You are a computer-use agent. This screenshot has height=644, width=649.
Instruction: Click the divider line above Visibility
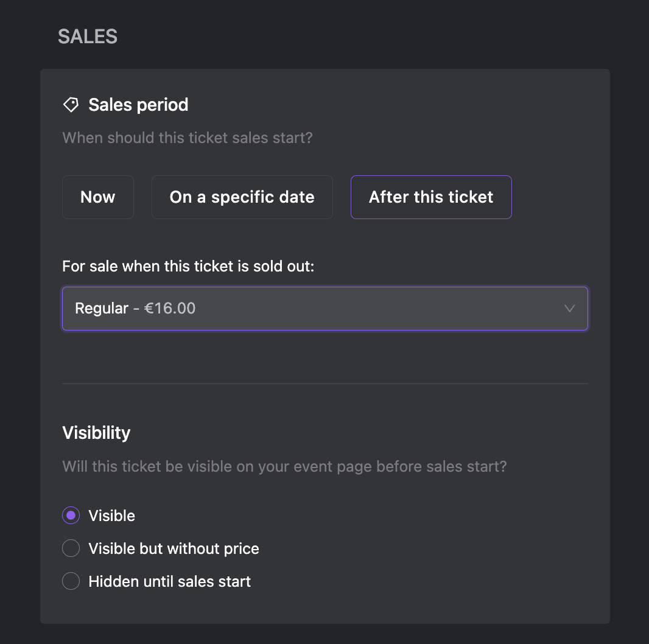tap(325, 383)
